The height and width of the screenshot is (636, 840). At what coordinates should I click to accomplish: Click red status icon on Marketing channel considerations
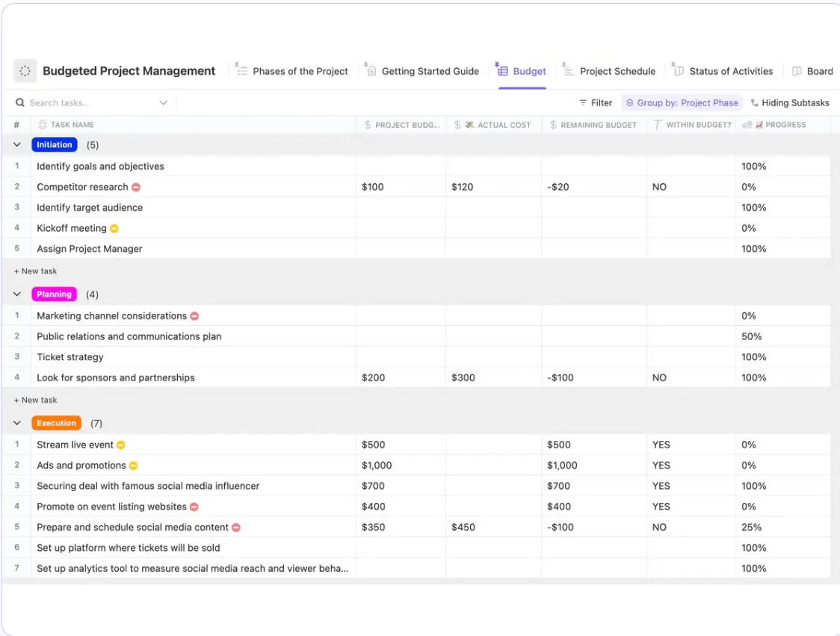click(194, 316)
